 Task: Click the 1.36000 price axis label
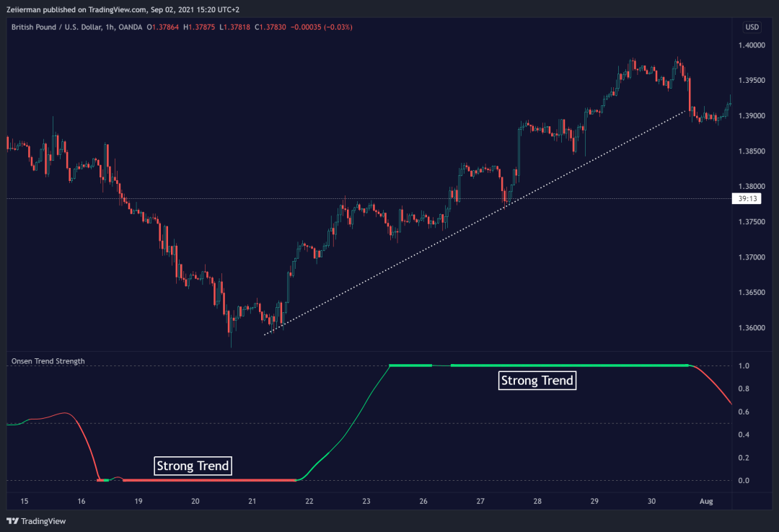(x=752, y=328)
